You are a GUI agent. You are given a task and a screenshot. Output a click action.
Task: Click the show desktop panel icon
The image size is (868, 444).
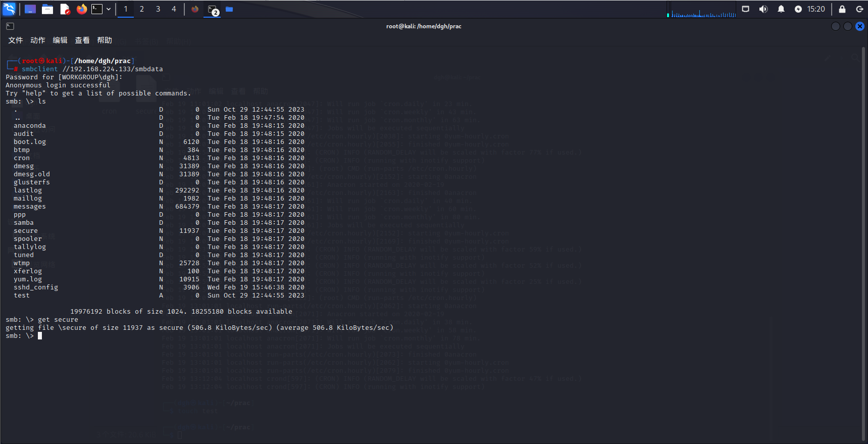tap(30, 9)
